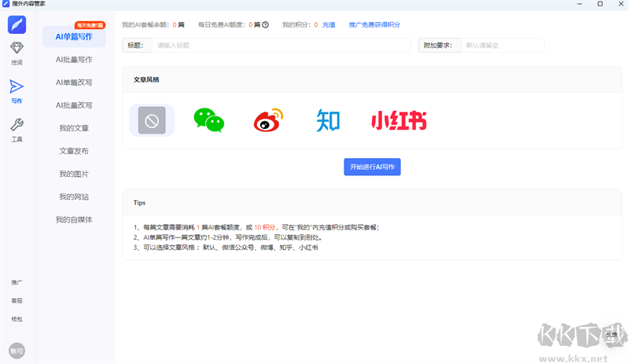Select the default (no style) article style icon
The width and height of the screenshot is (629, 364).
point(152,120)
